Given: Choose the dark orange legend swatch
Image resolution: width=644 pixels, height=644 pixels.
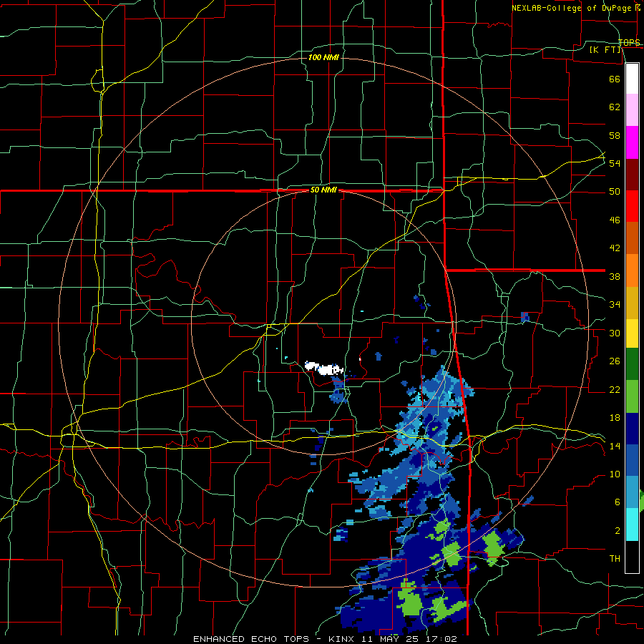Looking at the screenshot, I should tap(632, 238).
